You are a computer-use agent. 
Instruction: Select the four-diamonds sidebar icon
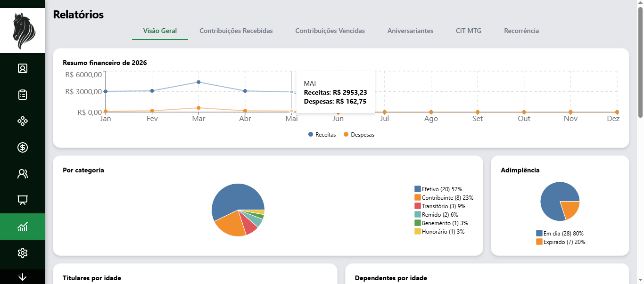tap(23, 121)
